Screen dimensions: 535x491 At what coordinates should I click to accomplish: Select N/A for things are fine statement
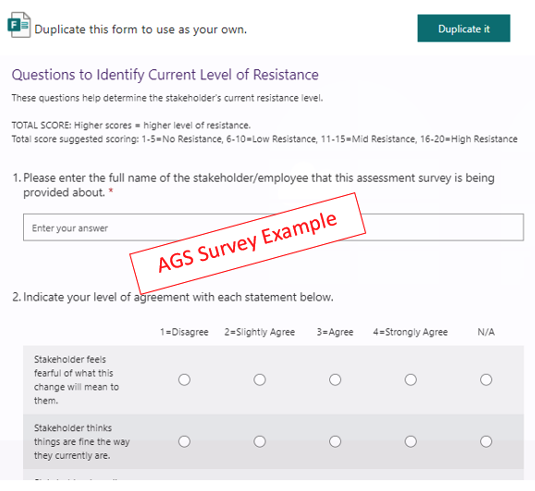click(486, 442)
